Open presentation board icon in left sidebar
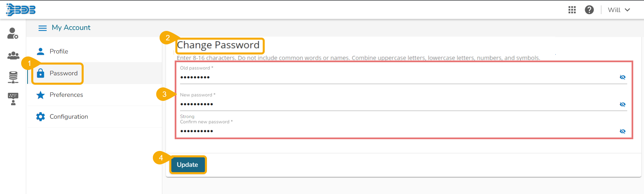Screen dimensions: 644x194 [13, 99]
